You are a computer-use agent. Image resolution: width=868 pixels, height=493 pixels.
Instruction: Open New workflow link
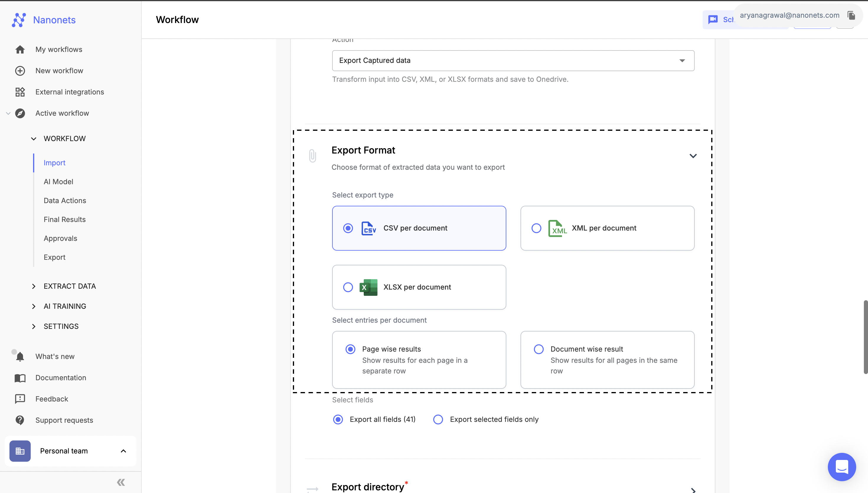coord(59,71)
